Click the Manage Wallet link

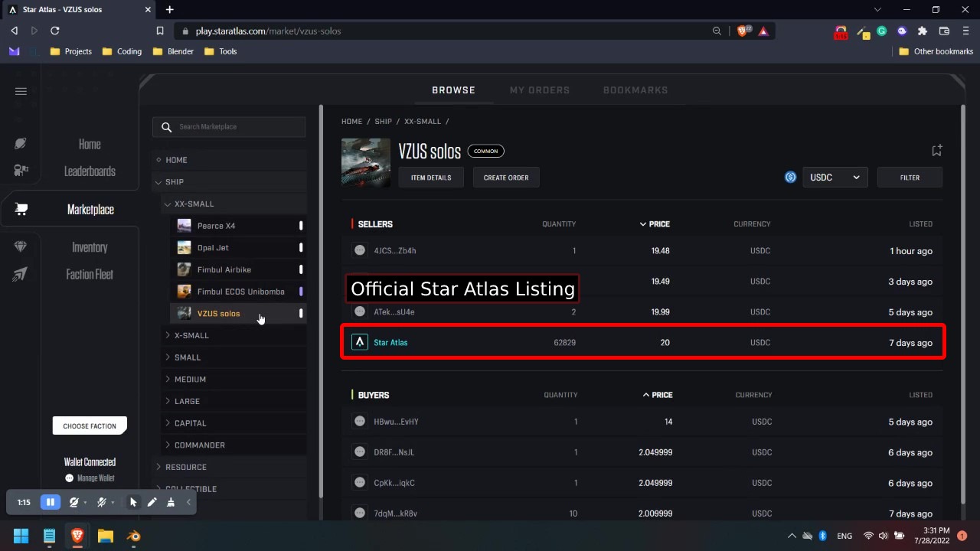click(96, 478)
